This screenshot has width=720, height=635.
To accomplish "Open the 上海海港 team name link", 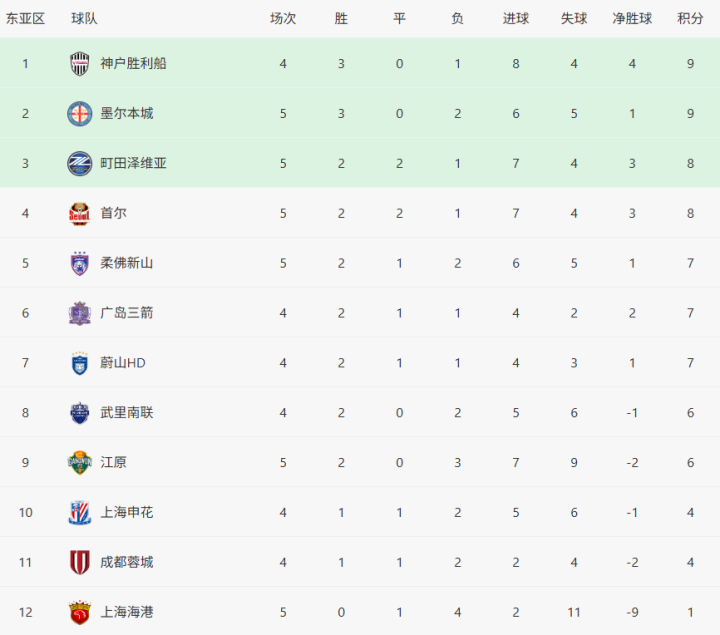I will pyautogui.click(x=127, y=612).
